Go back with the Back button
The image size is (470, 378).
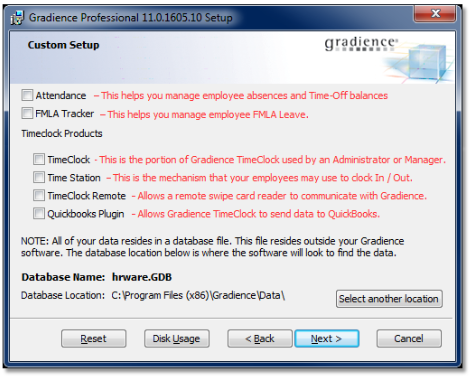(x=260, y=339)
